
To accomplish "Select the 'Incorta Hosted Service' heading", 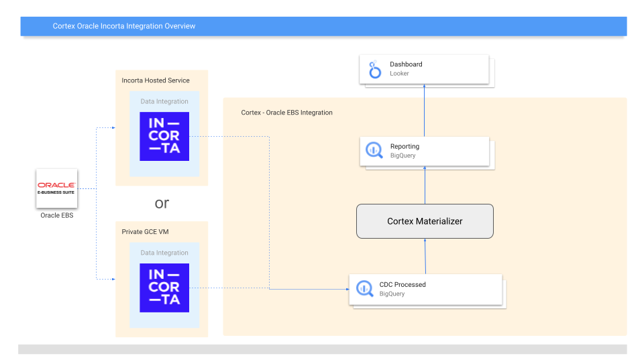I will (156, 80).
